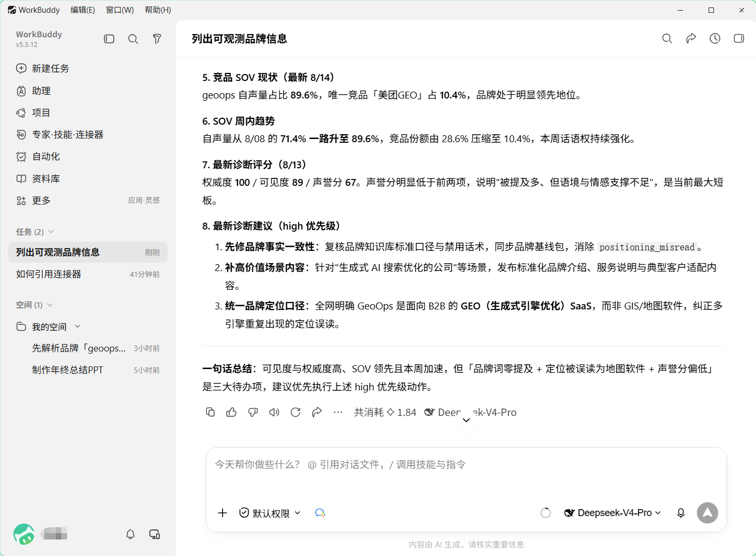756x556 pixels.
Task: Collapse the 空间 (1) section
Action: coord(35,305)
